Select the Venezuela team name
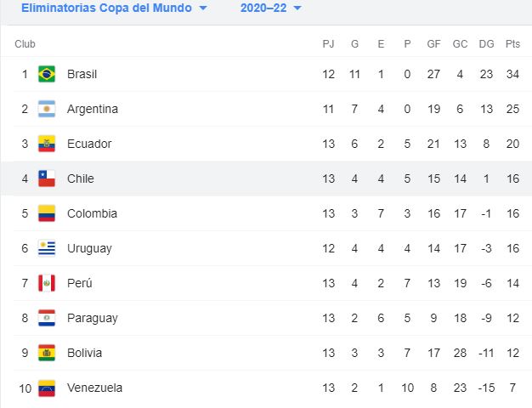 (x=94, y=388)
